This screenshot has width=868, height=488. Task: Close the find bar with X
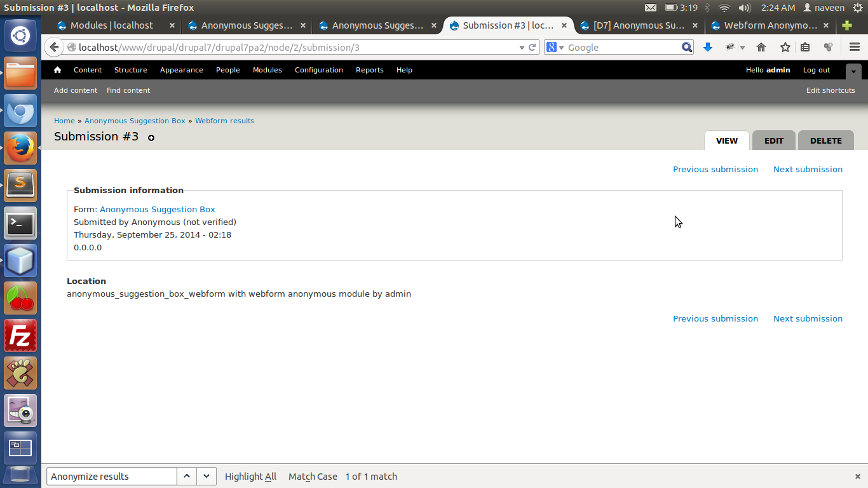(x=857, y=477)
